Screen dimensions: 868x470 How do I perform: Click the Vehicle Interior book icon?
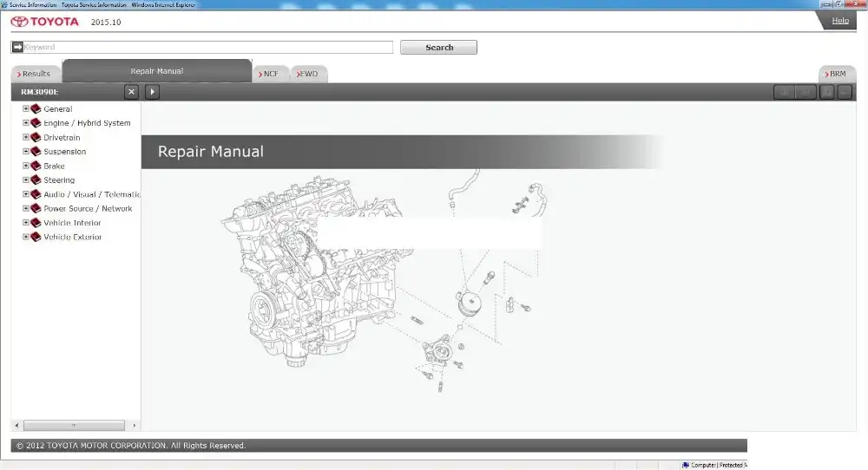click(36, 223)
